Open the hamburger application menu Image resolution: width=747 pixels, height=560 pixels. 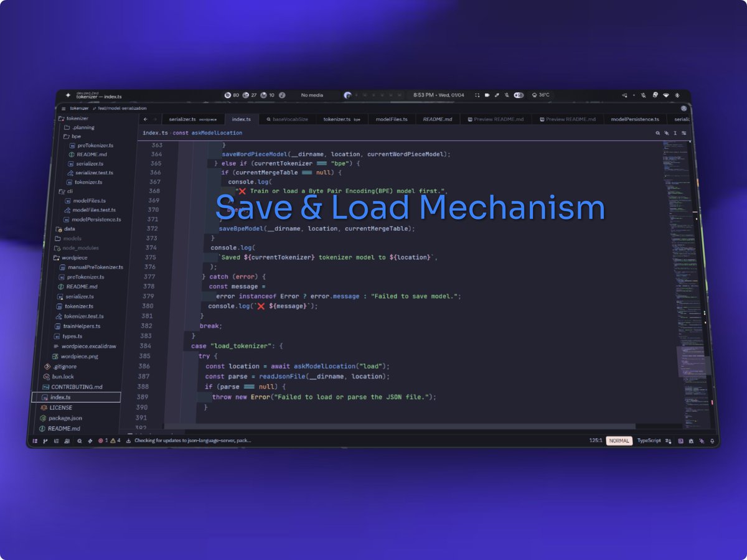point(63,108)
